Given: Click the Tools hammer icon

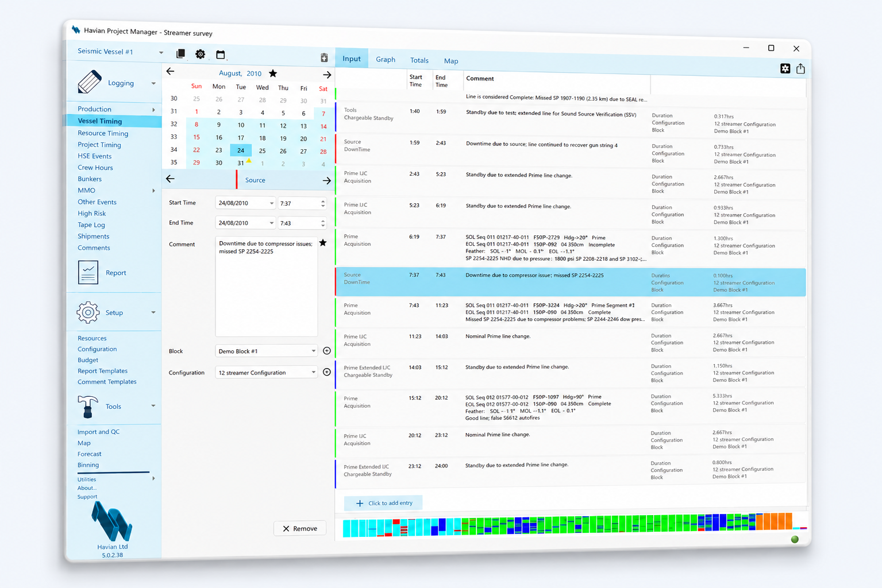Looking at the screenshot, I should click(87, 406).
